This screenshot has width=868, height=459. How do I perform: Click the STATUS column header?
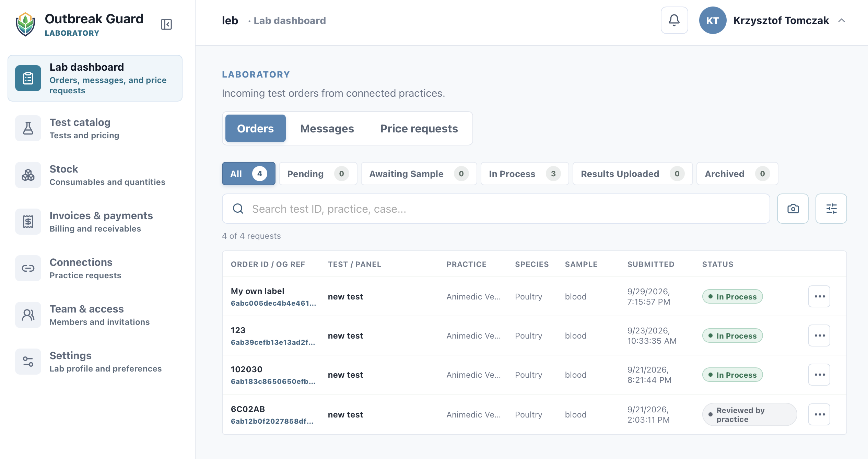point(718,264)
